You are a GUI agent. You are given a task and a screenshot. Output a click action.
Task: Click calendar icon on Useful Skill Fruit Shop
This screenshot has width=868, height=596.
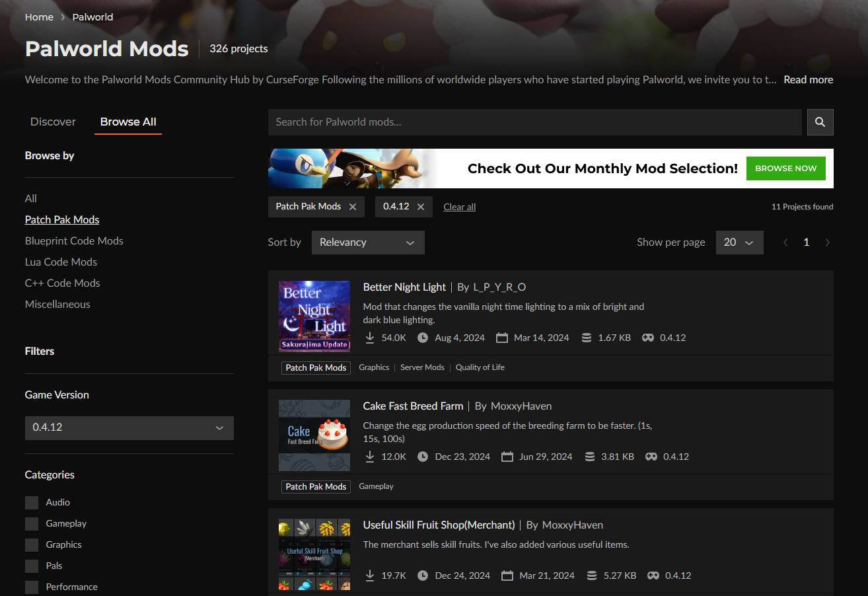pyautogui.click(x=507, y=576)
